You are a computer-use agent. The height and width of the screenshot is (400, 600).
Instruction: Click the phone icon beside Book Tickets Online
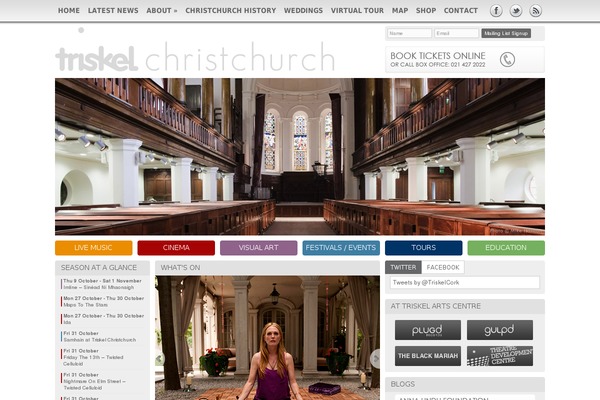(x=507, y=60)
